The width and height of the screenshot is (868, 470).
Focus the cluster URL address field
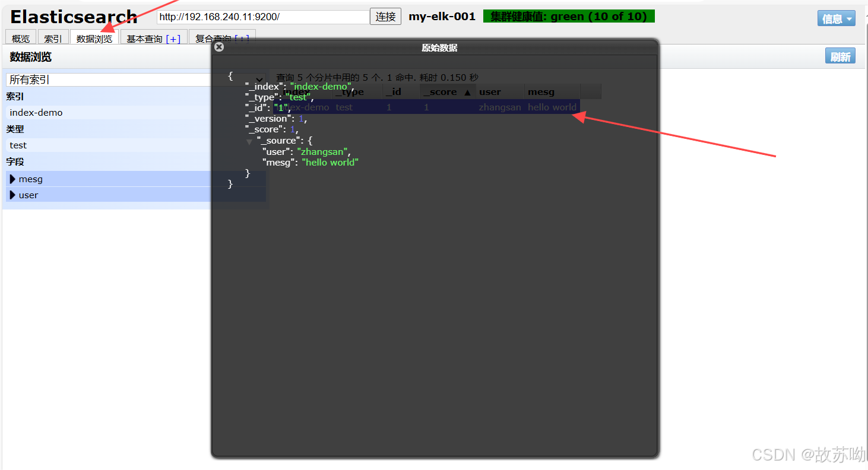[264, 17]
